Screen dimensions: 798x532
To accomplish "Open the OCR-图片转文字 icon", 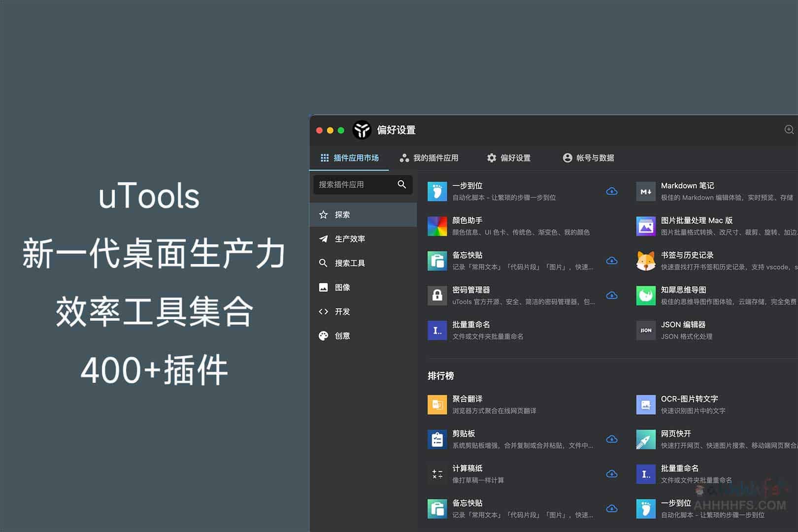I will tap(646, 405).
